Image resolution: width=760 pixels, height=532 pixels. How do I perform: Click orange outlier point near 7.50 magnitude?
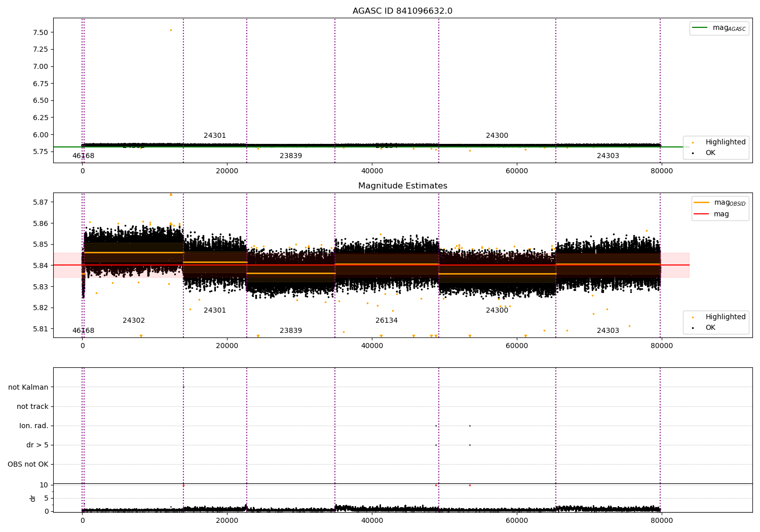pyautogui.click(x=171, y=30)
